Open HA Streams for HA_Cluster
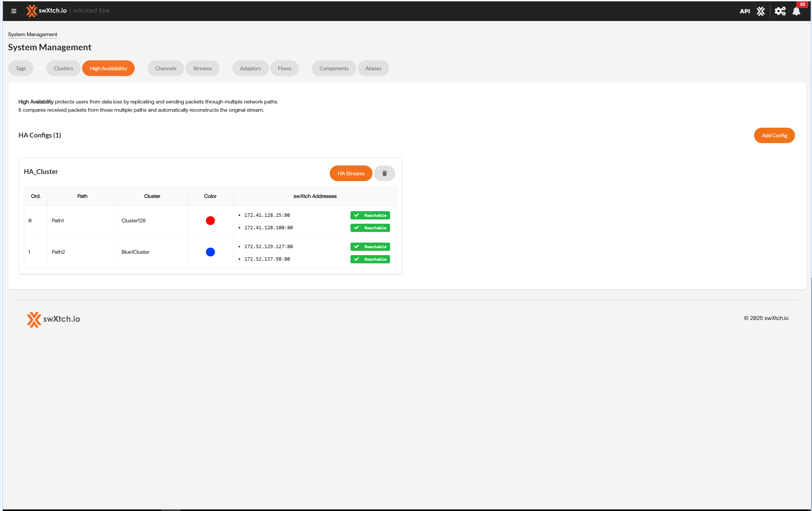 [351, 173]
